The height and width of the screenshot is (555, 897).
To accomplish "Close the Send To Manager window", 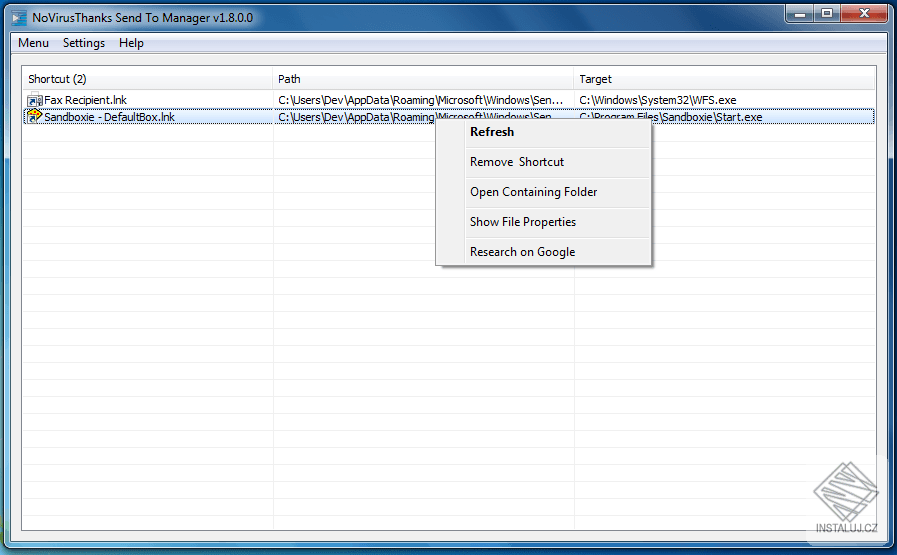I will pyautogui.click(x=864, y=14).
